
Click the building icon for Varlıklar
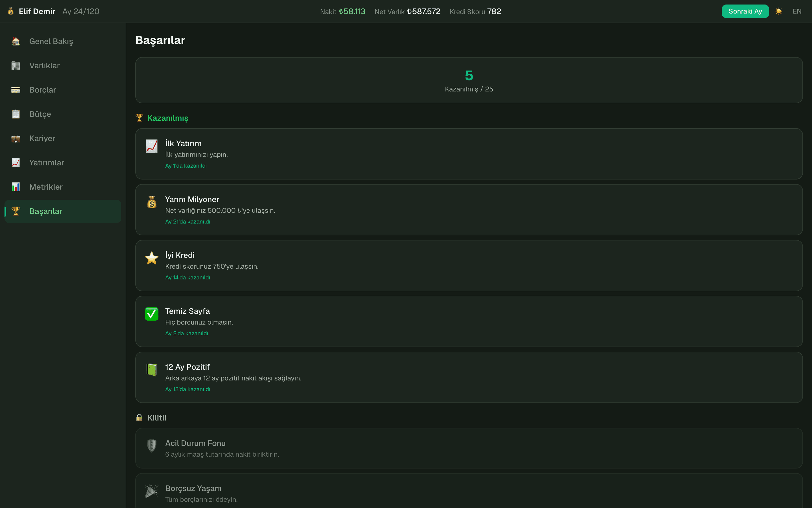16,65
